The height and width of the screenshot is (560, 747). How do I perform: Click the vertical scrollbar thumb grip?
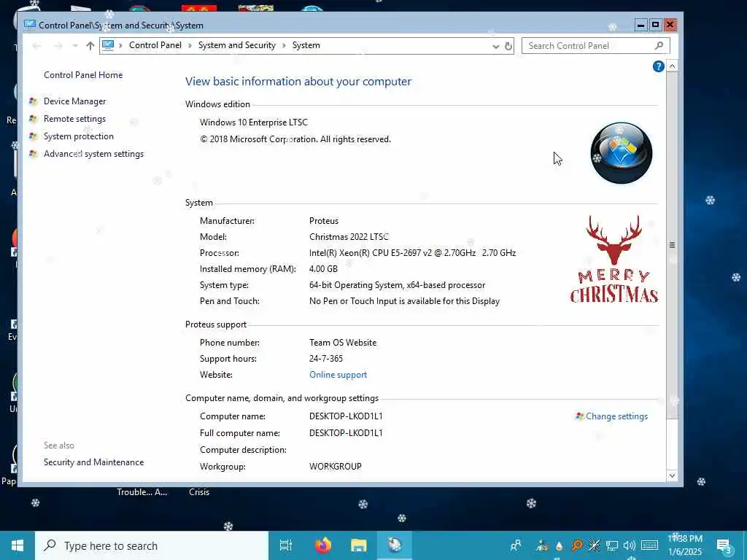[x=672, y=245]
